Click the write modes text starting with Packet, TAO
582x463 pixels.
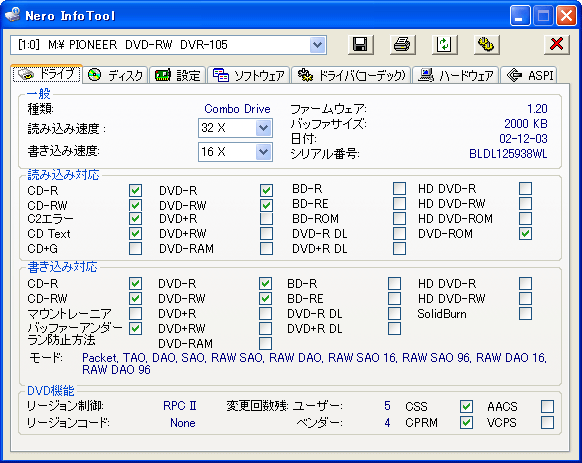tap(314, 363)
